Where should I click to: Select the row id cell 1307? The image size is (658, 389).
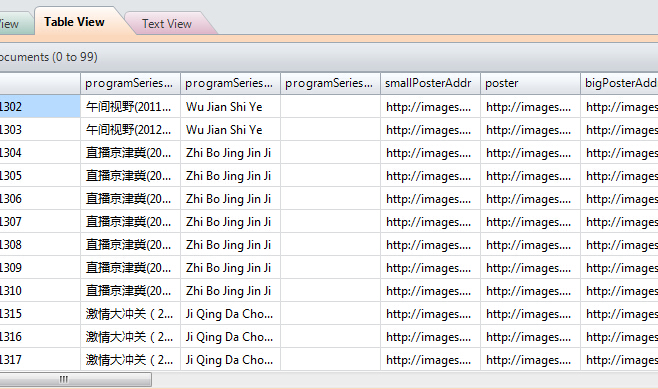(40, 222)
